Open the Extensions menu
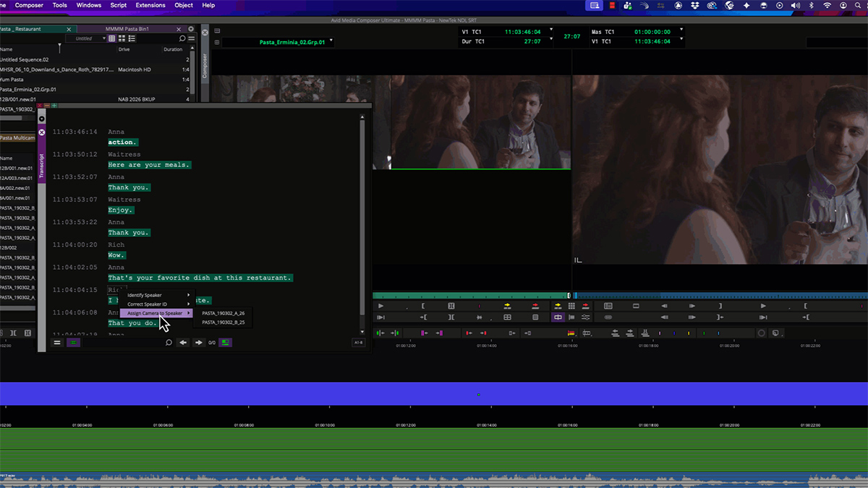 click(x=150, y=5)
